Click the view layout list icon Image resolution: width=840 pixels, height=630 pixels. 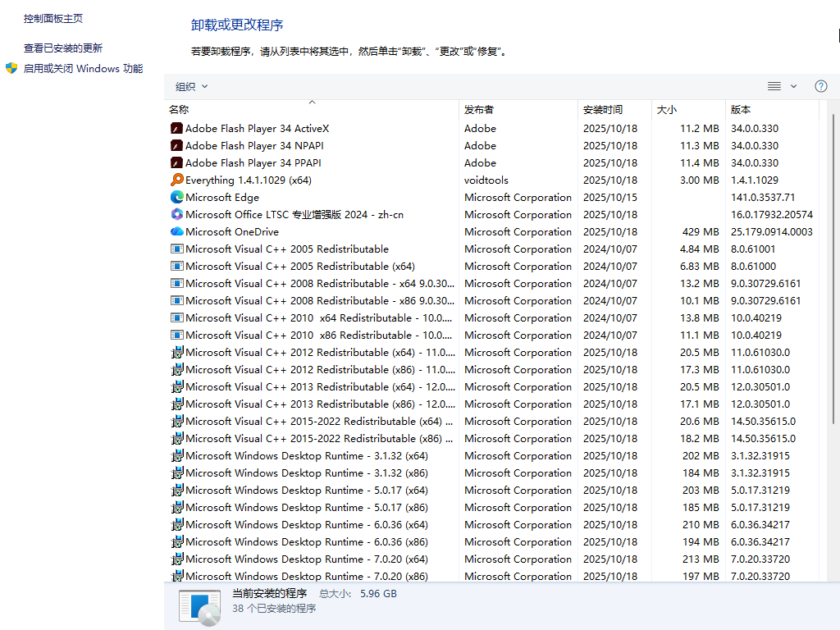point(774,86)
